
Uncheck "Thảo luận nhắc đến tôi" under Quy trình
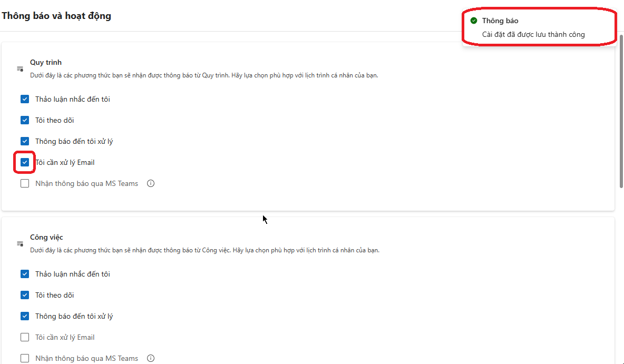[x=25, y=99]
